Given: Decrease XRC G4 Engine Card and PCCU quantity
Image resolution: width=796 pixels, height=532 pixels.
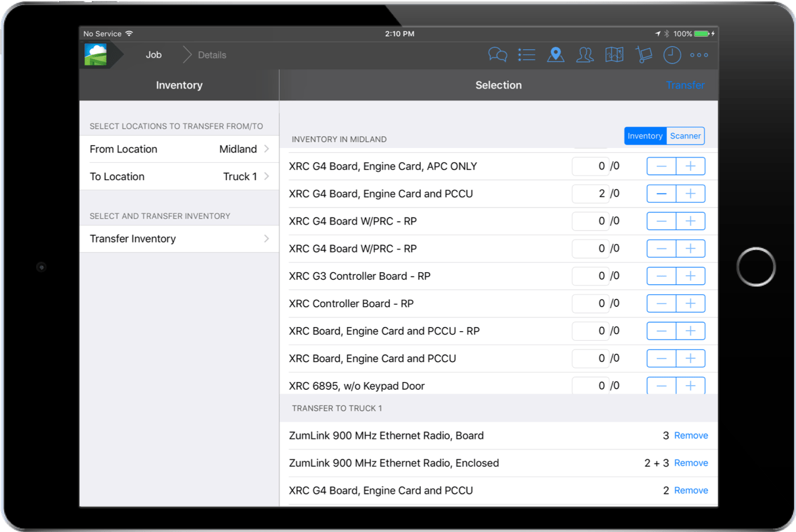Looking at the screenshot, I should [x=662, y=194].
